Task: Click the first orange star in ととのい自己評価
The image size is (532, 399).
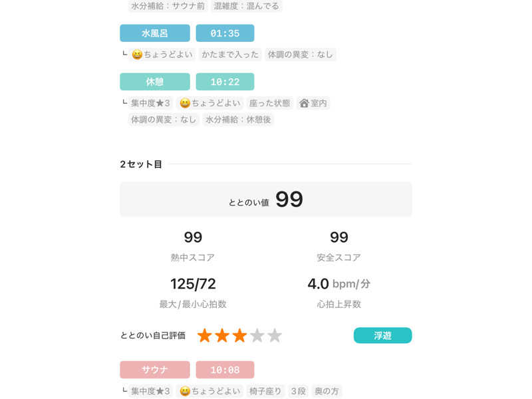Action: [x=205, y=336]
